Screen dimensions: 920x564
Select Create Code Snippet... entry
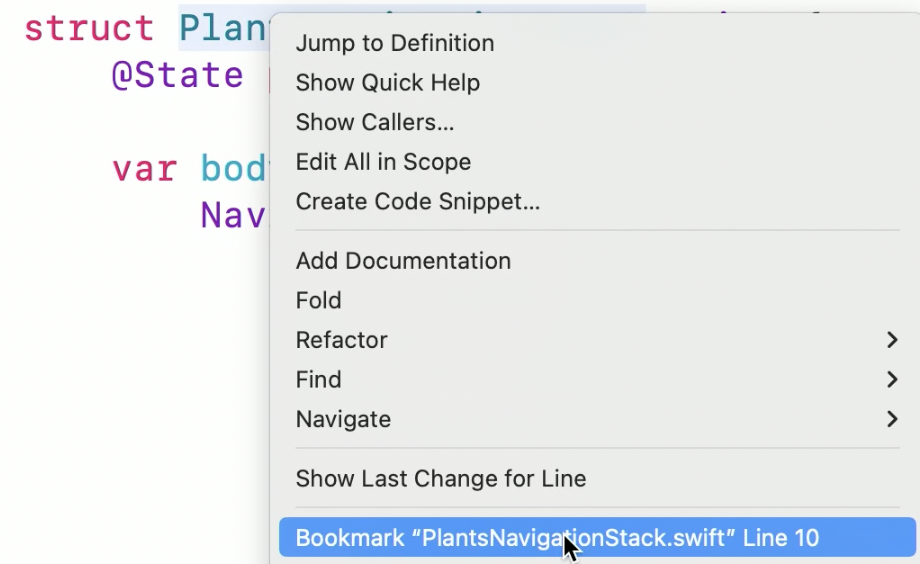(x=597, y=201)
